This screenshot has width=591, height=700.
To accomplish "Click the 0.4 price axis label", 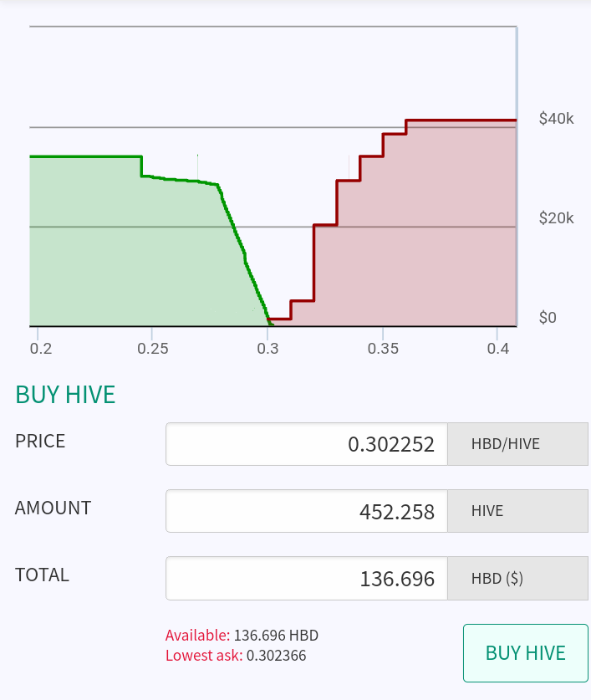I will 498,349.
